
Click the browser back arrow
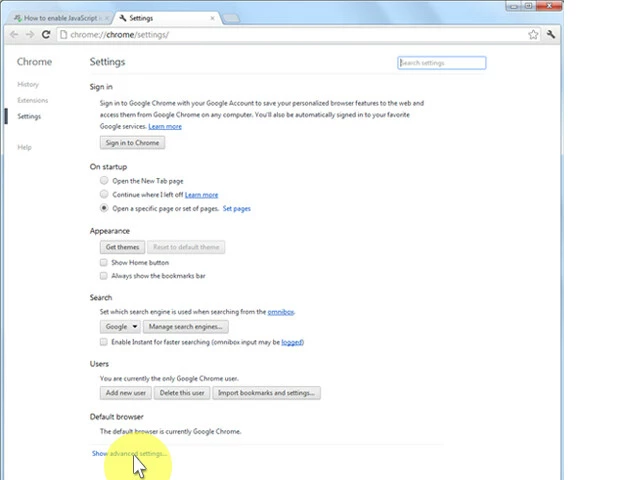coord(14,35)
